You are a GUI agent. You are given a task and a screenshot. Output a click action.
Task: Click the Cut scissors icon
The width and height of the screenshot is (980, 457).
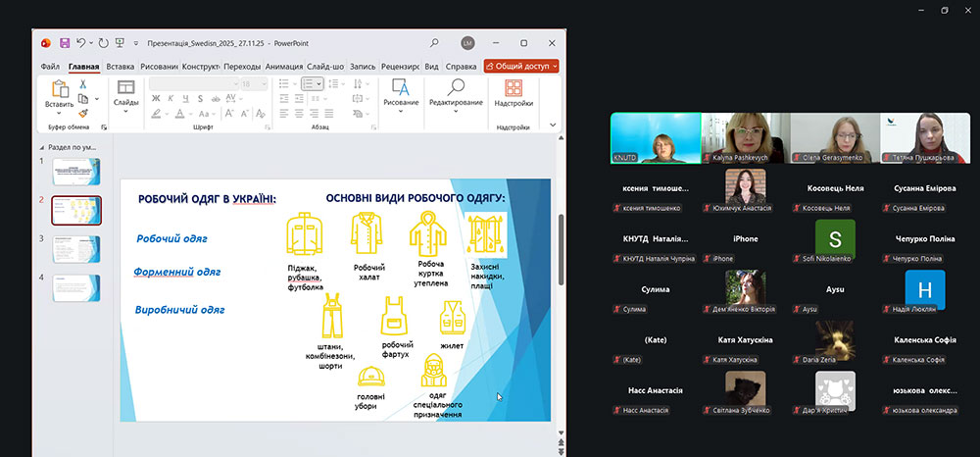(83, 84)
